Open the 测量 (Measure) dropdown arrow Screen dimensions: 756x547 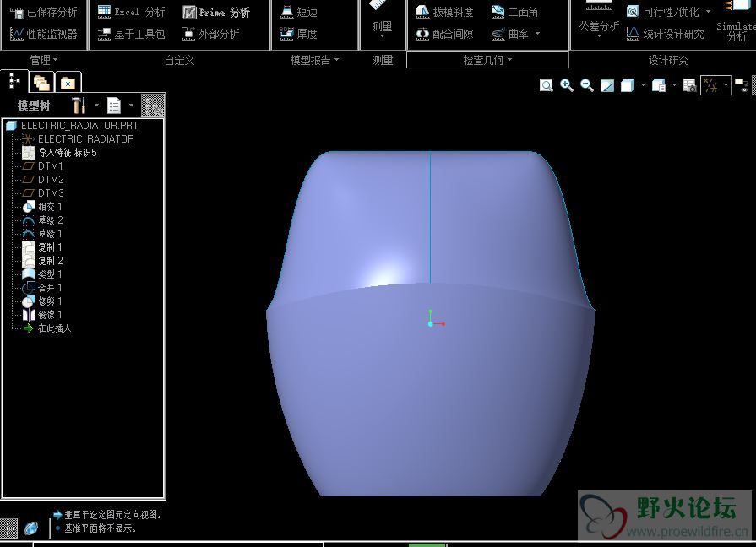(x=382, y=36)
